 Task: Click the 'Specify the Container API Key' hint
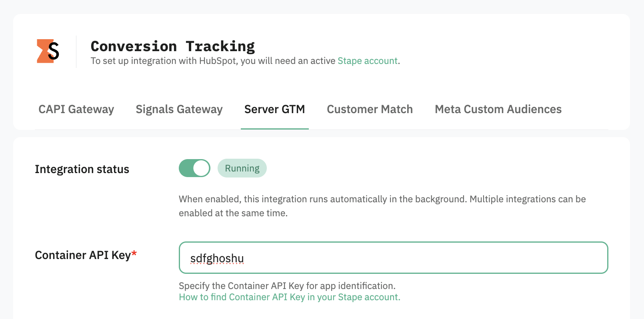287,286
